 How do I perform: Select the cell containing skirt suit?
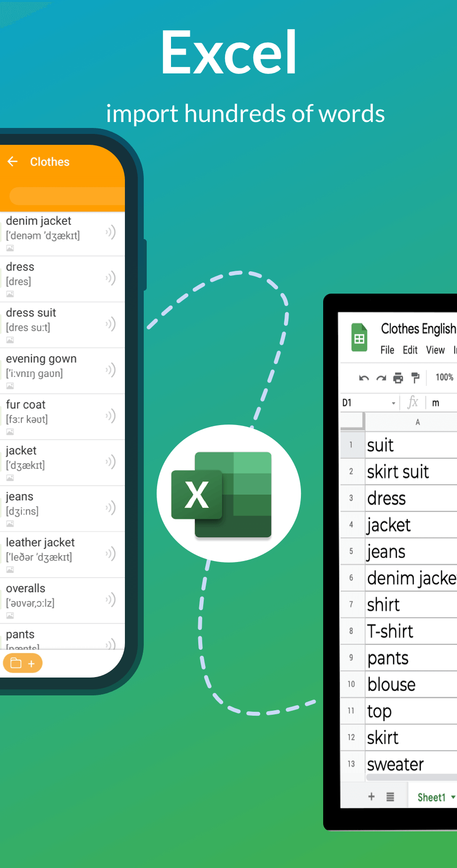pos(410,472)
